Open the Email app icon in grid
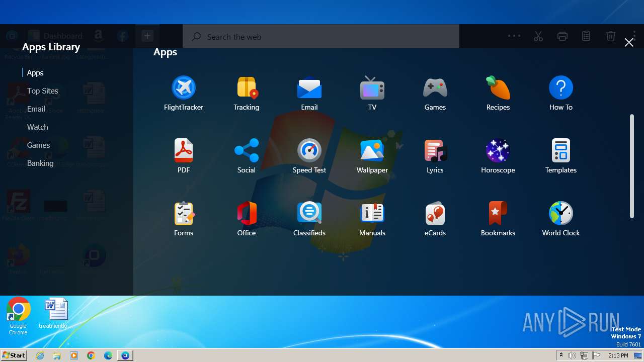Image resolution: width=644 pixels, height=362 pixels. tap(309, 94)
